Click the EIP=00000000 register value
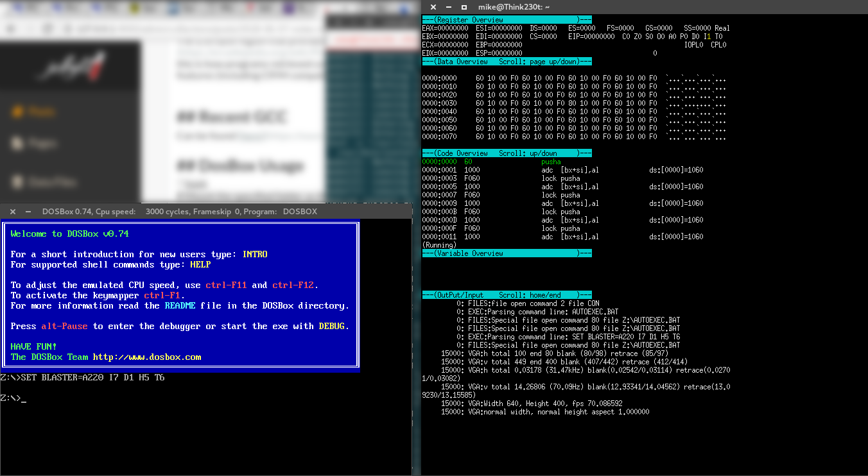Viewport: 868px width, 476px height. (591, 37)
